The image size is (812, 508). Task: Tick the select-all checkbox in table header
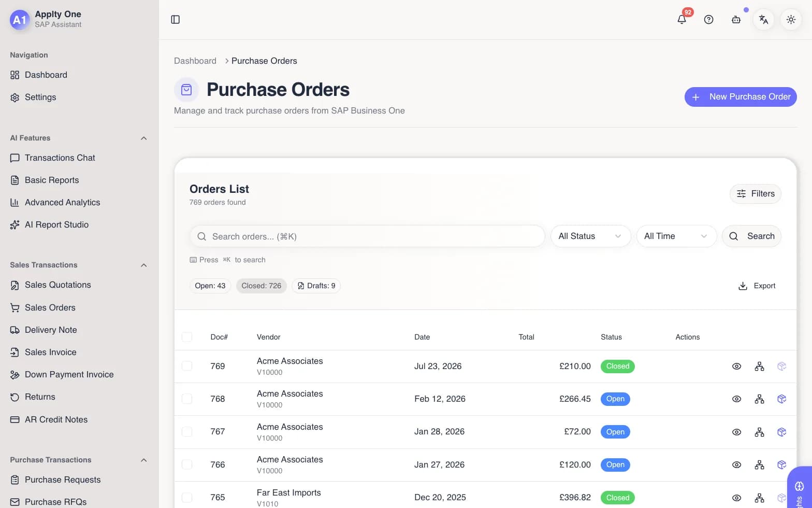pyautogui.click(x=187, y=337)
